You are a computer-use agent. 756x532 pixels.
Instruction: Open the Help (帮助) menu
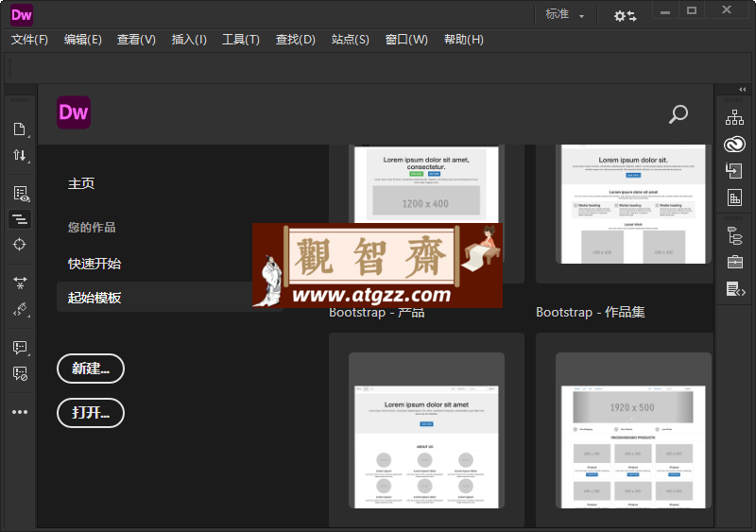click(x=463, y=40)
